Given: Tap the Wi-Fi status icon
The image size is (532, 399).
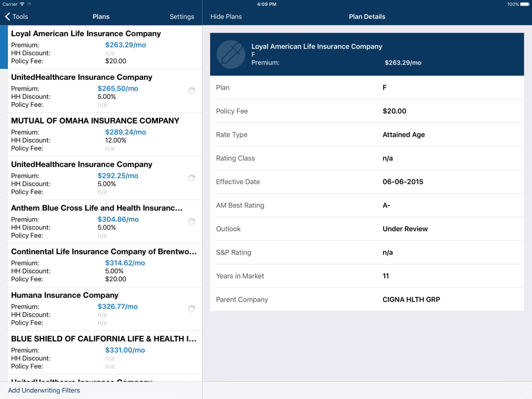Looking at the screenshot, I should pyautogui.click(x=22, y=4).
